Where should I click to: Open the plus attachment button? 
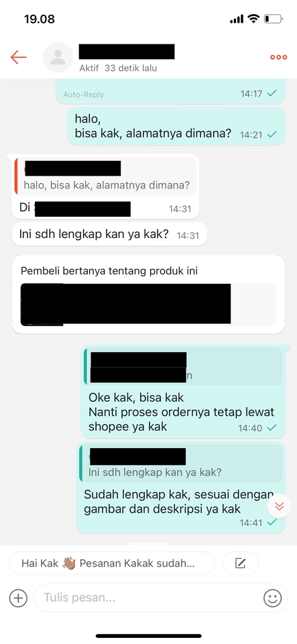coord(18,598)
